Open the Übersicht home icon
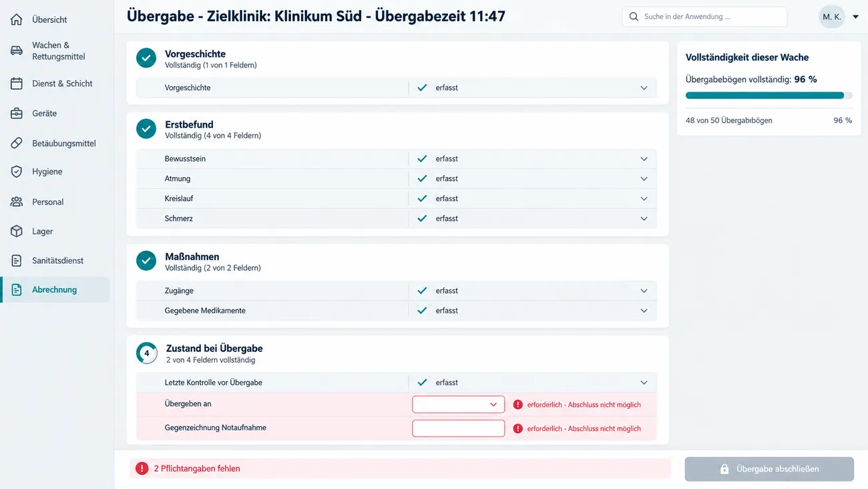Screen dimensions: 868x489 17,19
